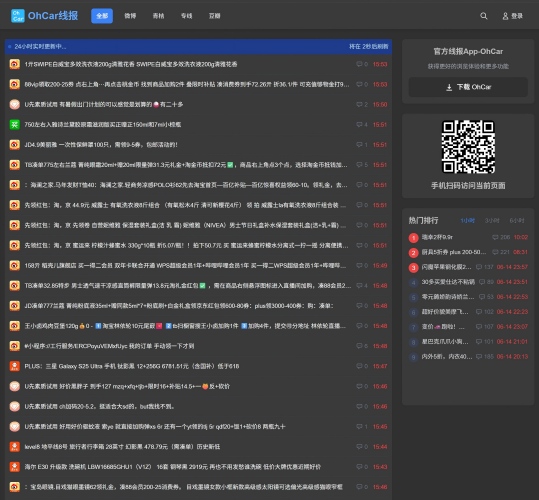Click rank 2 badge in hot ranking
The width and height of the screenshot is (539, 500).
[413, 253]
